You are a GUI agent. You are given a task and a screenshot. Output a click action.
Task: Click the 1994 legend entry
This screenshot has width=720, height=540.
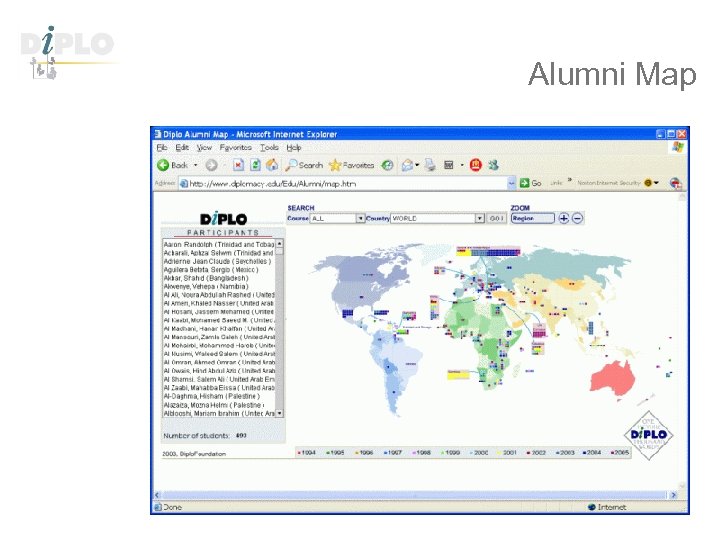click(307, 453)
